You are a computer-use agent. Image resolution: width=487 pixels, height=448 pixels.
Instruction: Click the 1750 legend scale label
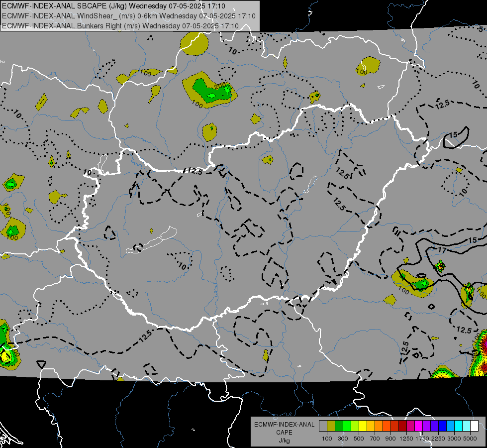(x=422, y=439)
